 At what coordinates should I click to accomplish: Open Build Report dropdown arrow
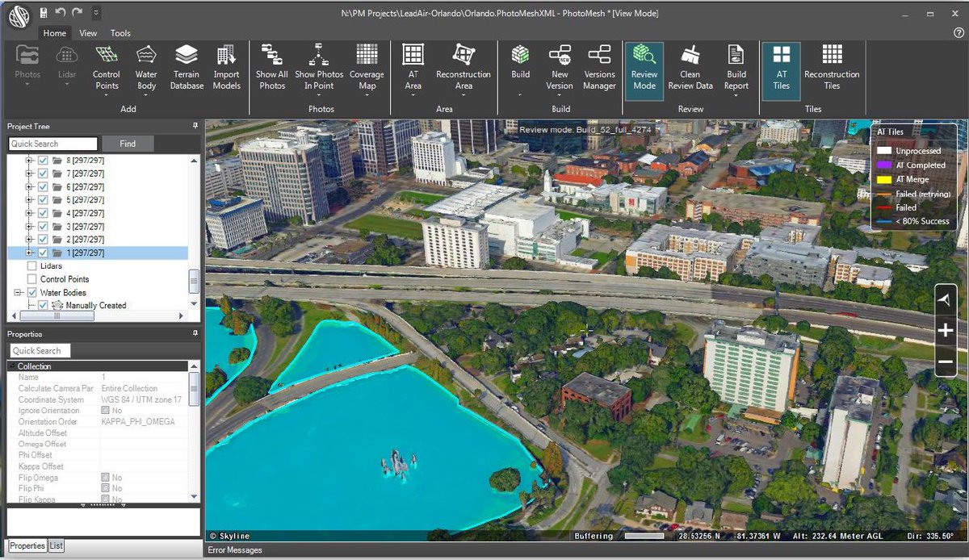coord(736,95)
